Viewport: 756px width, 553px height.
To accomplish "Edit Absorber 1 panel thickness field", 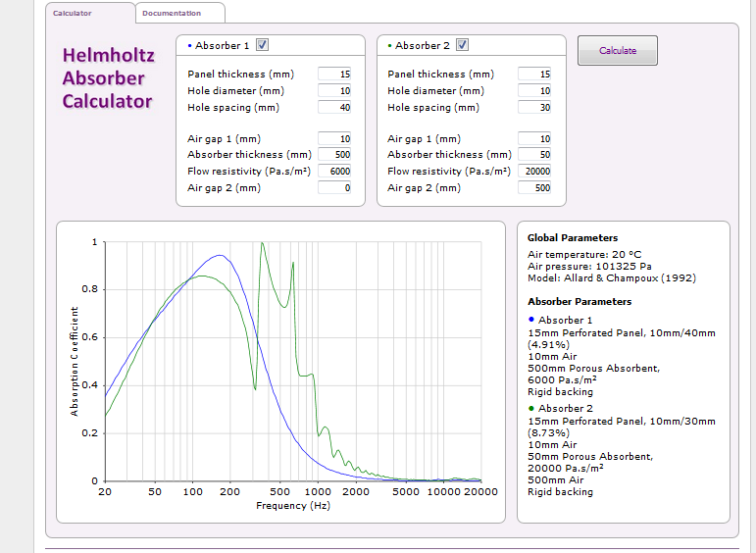I will [334, 74].
